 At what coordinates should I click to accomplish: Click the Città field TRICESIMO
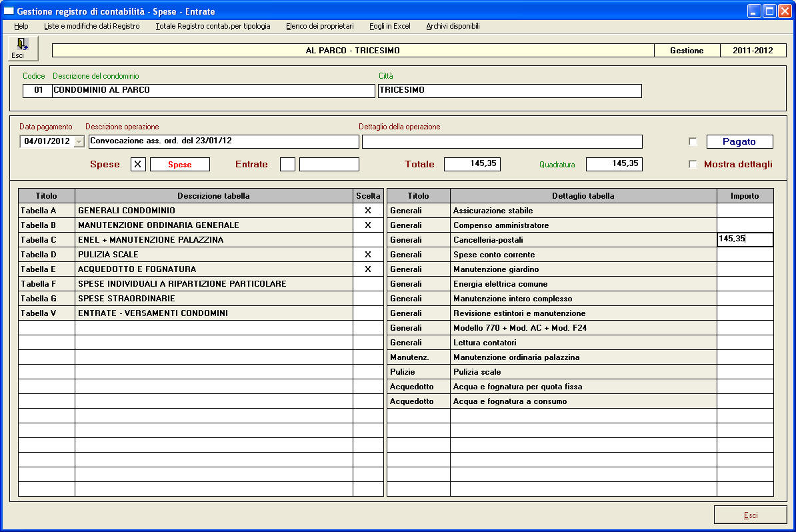510,91
